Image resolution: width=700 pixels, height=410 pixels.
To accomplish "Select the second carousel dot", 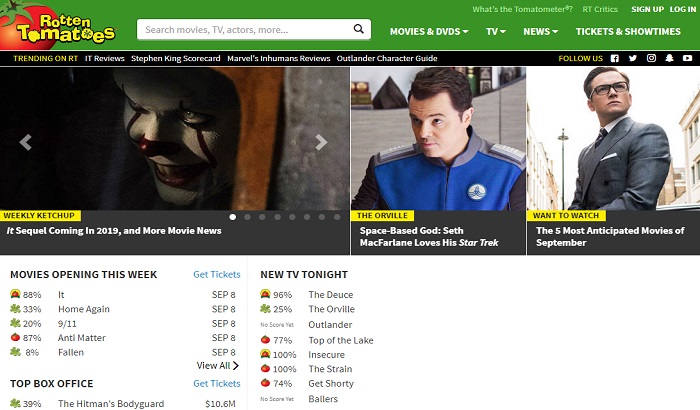I will 247,217.
